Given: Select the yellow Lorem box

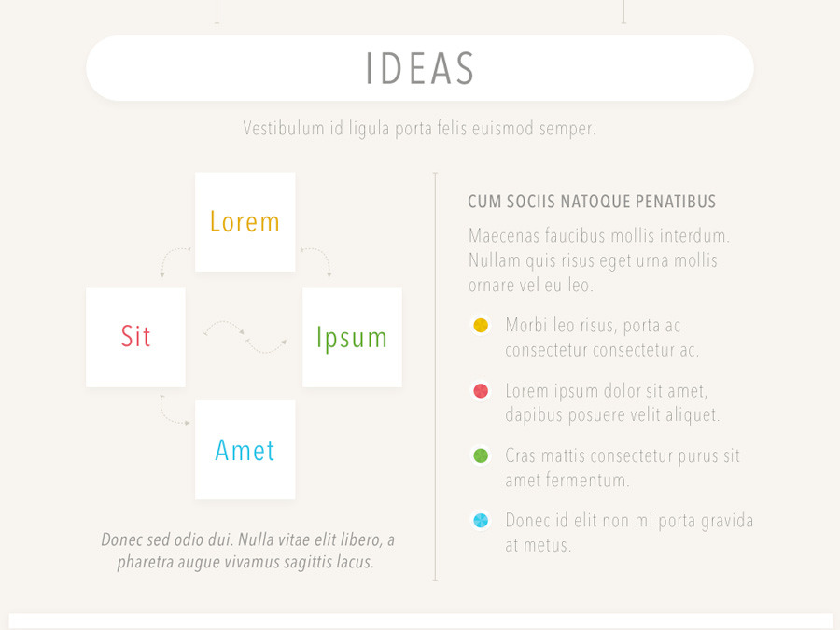Looking at the screenshot, I should click(x=245, y=222).
